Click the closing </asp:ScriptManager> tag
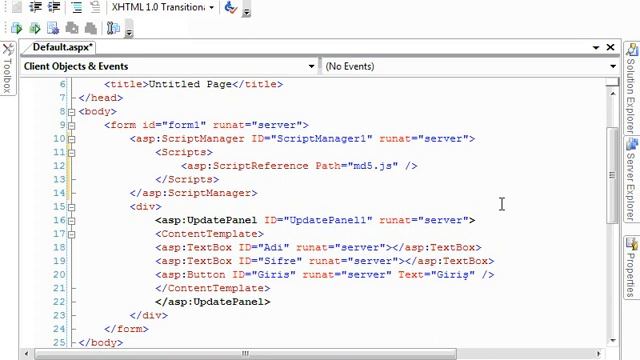 tap(193, 193)
